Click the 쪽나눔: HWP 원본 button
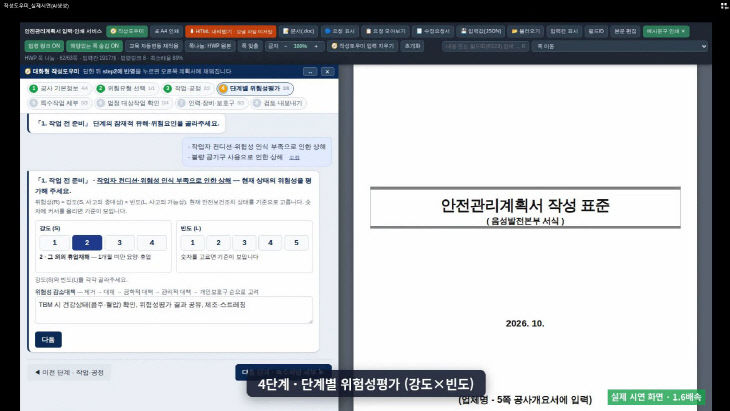The image size is (730, 411). 210,46
